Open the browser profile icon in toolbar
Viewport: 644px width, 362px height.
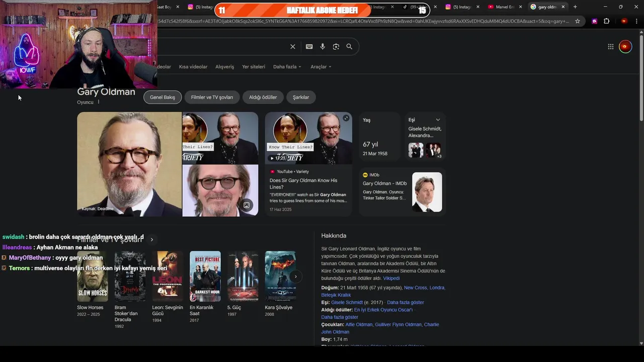click(624, 21)
